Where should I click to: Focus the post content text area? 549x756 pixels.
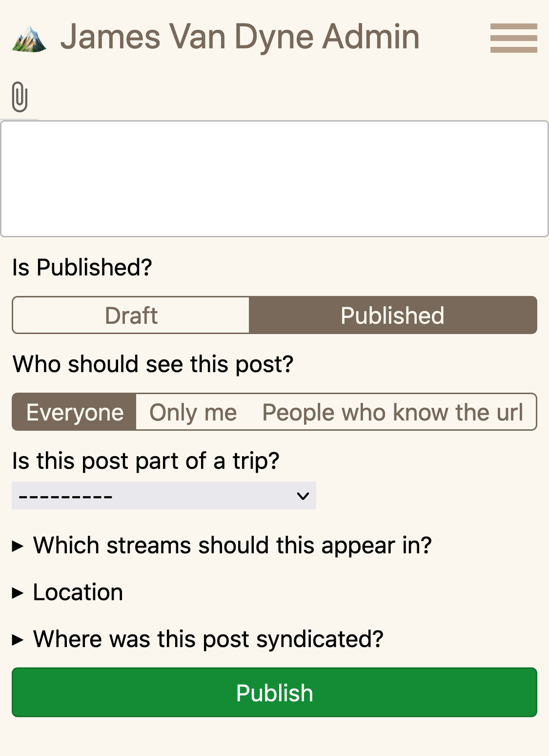click(274, 179)
